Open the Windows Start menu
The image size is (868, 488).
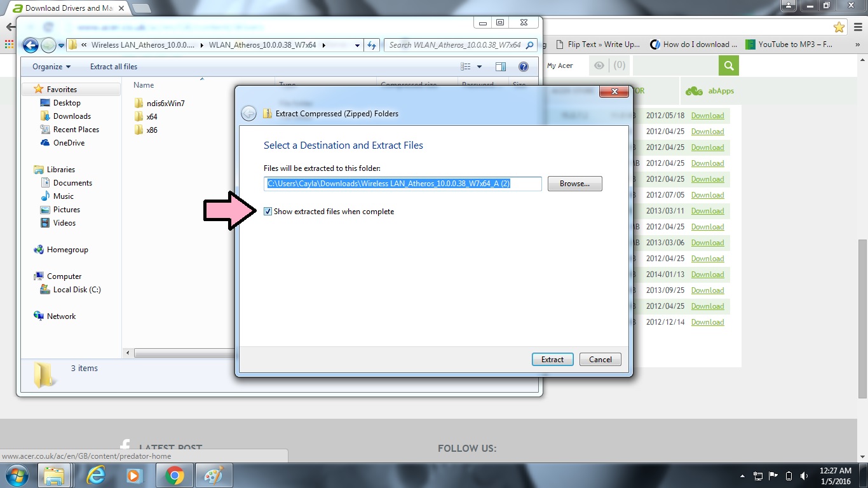(16, 475)
